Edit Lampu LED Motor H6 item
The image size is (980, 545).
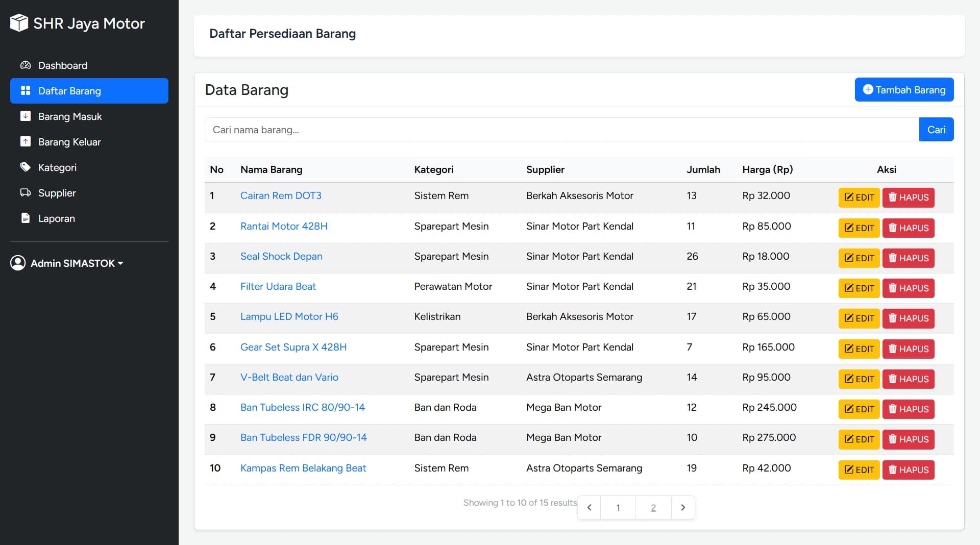(859, 318)
